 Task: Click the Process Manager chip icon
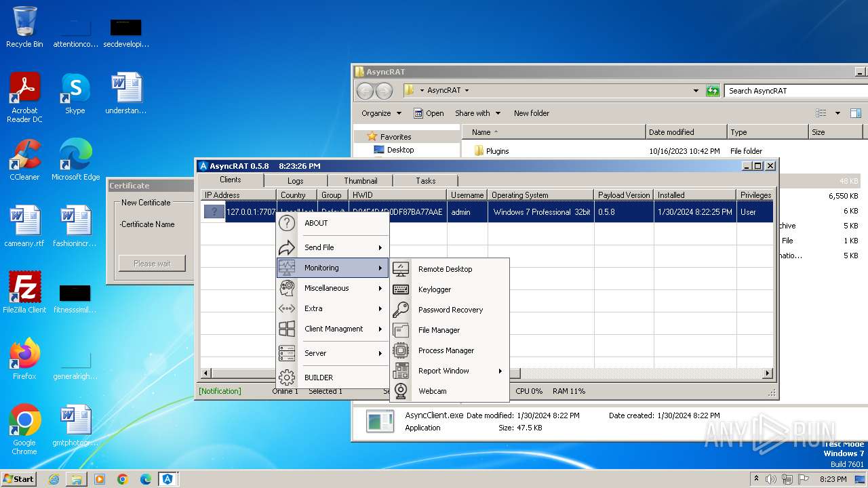point(401,350)
